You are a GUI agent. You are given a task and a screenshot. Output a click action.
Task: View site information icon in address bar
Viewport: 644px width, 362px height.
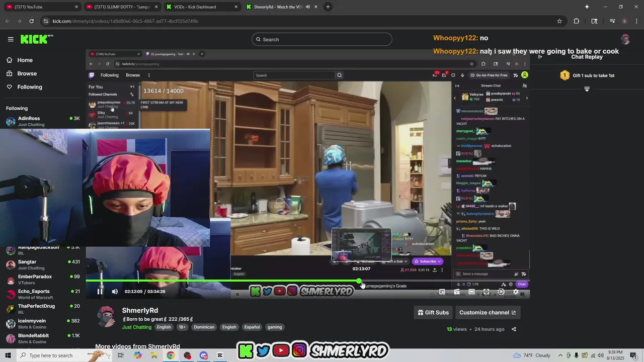click(46, 21)
